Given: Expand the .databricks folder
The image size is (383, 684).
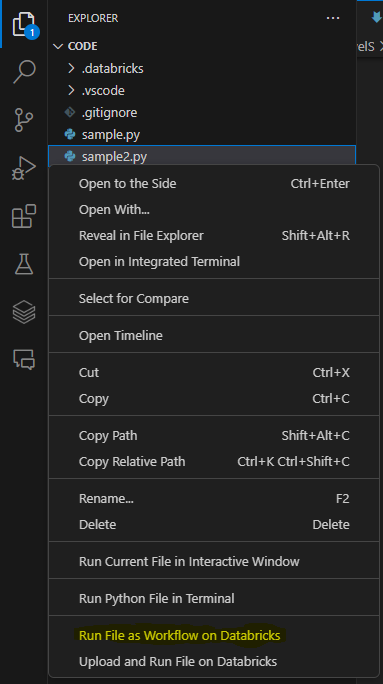Looking at the screenshot, I should pos(71,68).
